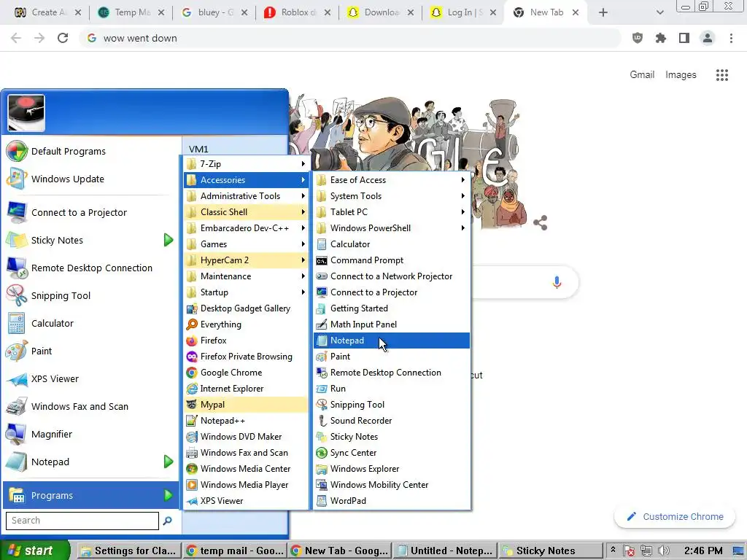Select WordPad in the Accessories list
The width and height of the screenshot is (747, 560).
coord(392,500)
